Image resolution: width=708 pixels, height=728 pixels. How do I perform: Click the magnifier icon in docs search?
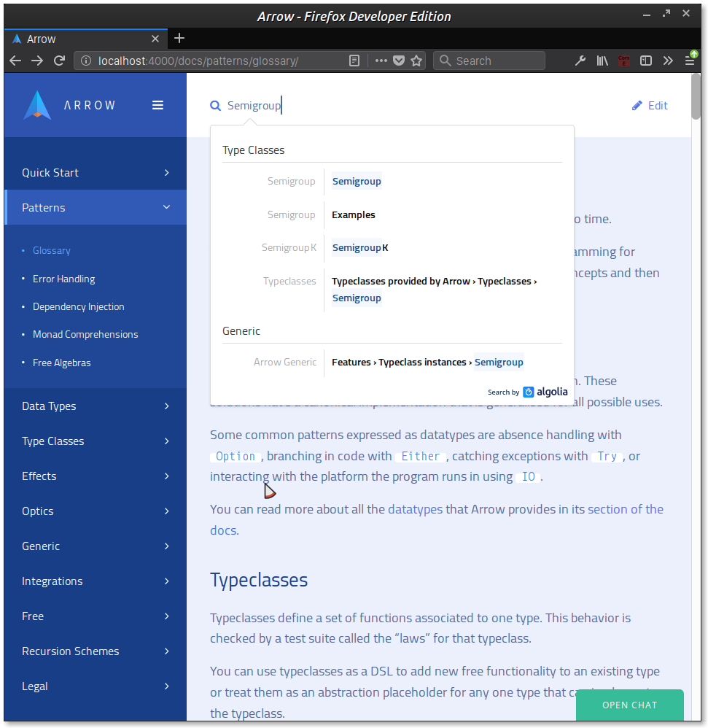click(x=215, y=106)
